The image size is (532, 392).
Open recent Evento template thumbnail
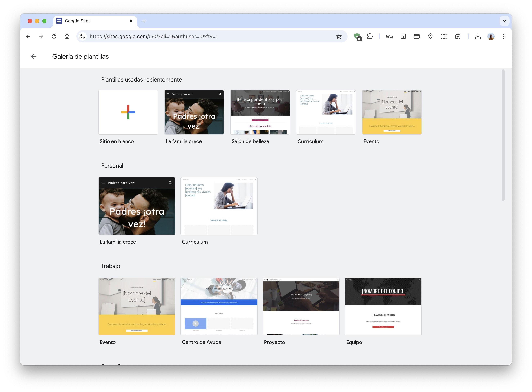392,112
